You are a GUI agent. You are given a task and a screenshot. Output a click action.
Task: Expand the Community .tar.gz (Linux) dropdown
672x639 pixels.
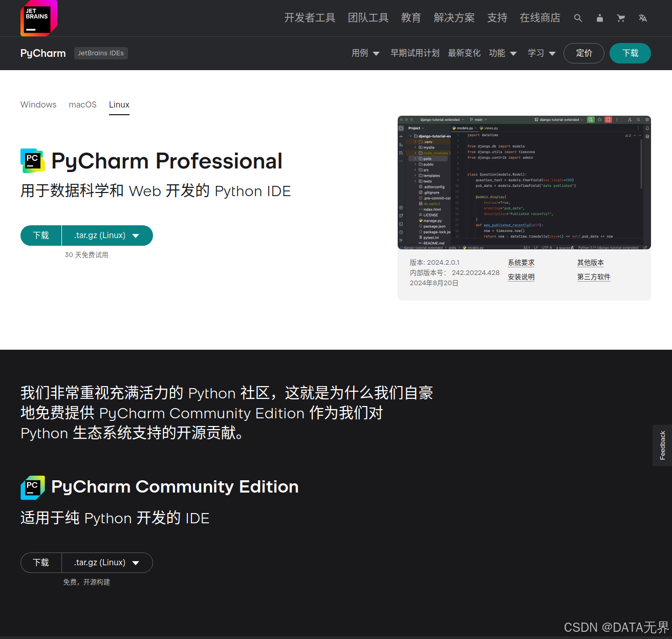pos(107,563)
